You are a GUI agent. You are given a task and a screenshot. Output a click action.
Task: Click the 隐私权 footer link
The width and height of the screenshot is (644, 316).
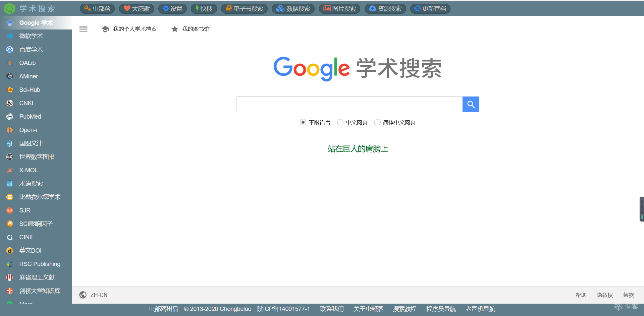[604, 295]
